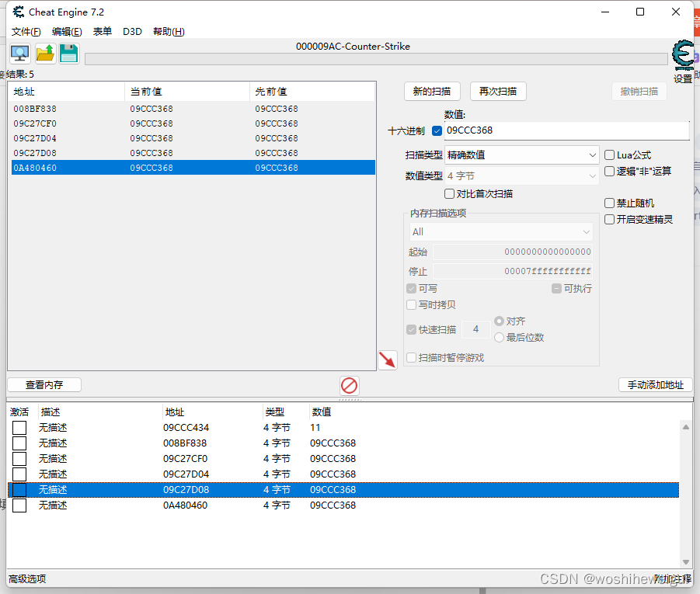Click the 撤销扫描 button
The height and width of the screenshot is (594, 700).
tap(639, 92)
